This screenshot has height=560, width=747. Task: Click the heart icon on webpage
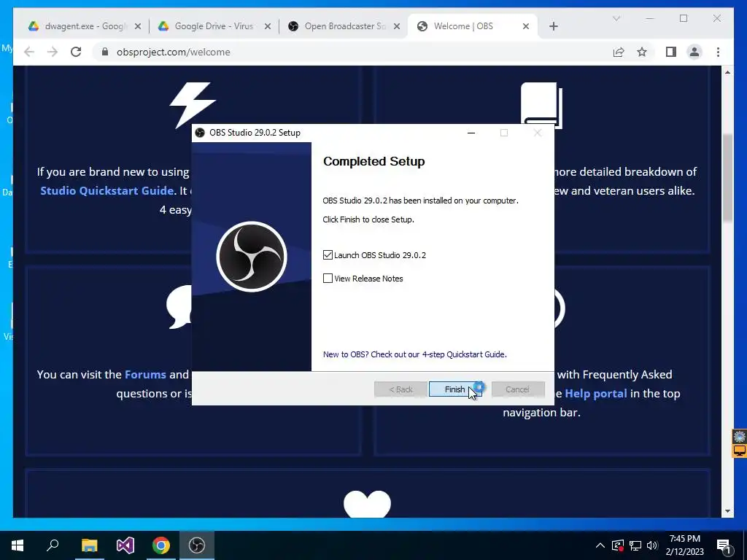click(x=367, y=504)
